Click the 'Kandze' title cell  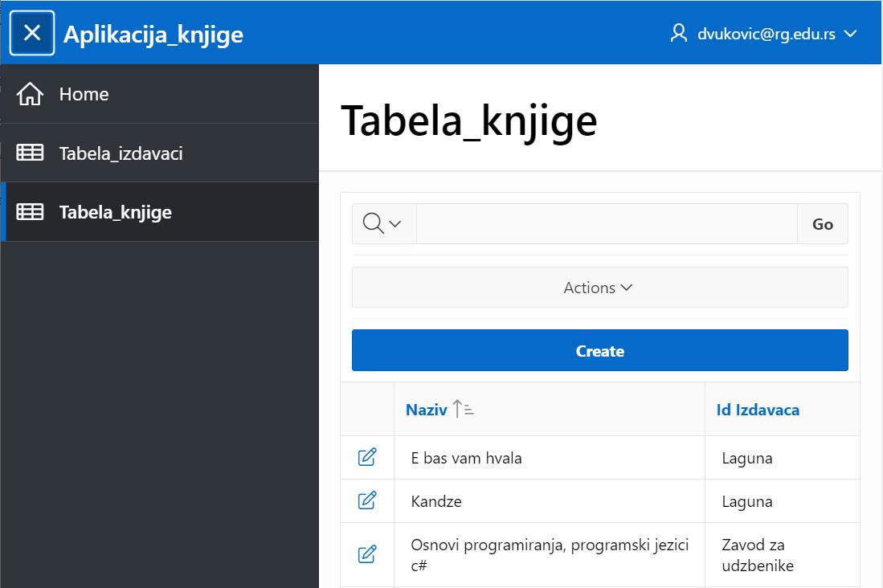pyautogui.click(x=436, y=501)
